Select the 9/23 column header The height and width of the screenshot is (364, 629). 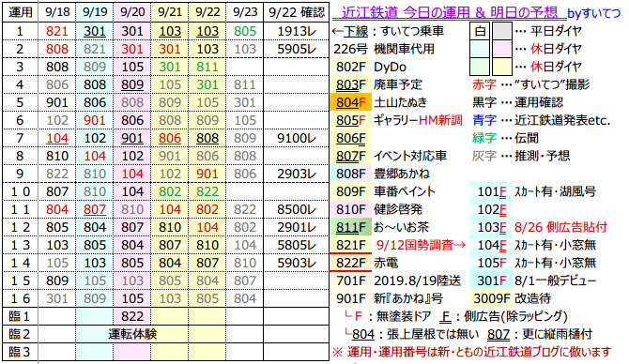pos(245,12)
